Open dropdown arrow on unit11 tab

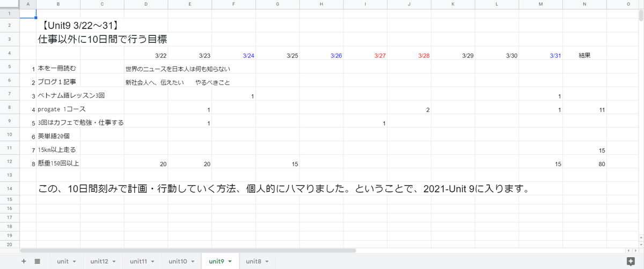(x=152, y=261)
